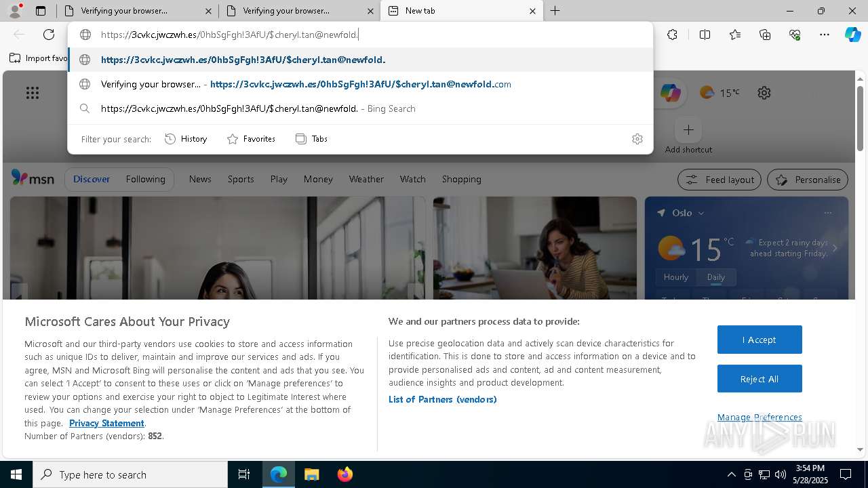The width and height of the screenshot is (868, 488).
Task: Open the tab actions menu icon
Action: 41,11
